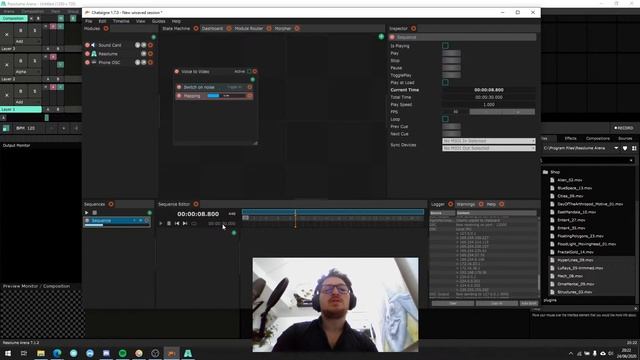Viewport: 640px width, 360px height.
Task: Jump to next cue in Sequence Editor
Action: [185, 224]
